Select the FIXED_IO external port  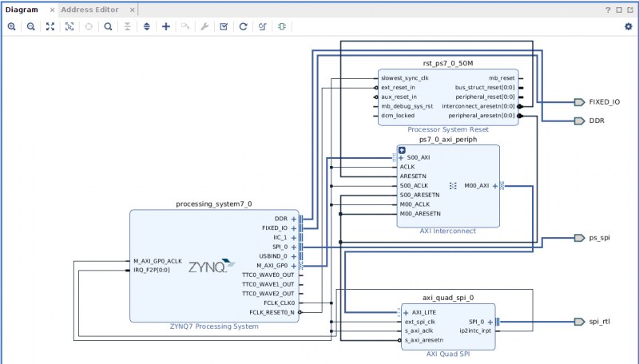click(x=580, y=102)
